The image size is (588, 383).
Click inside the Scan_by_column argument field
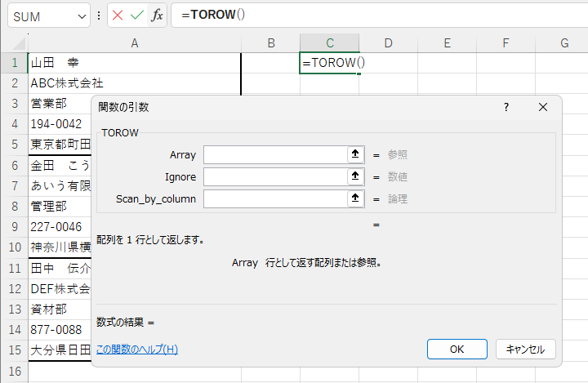pos(276,198)
